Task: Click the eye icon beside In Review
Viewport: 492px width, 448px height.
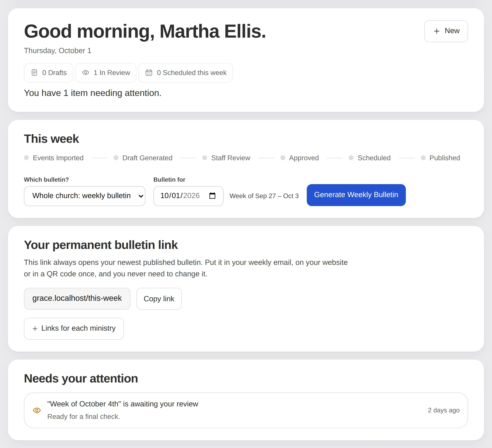Action: pyautogui.click(x=86, y=73)
